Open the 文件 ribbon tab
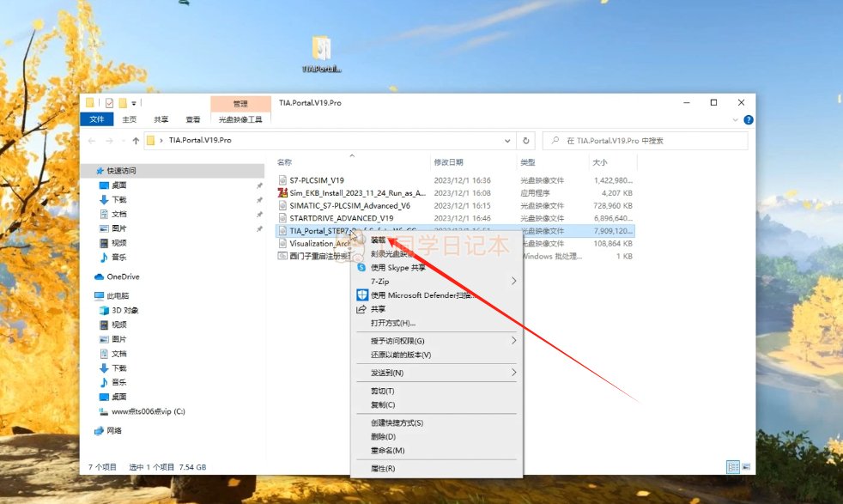 [97, 119]
